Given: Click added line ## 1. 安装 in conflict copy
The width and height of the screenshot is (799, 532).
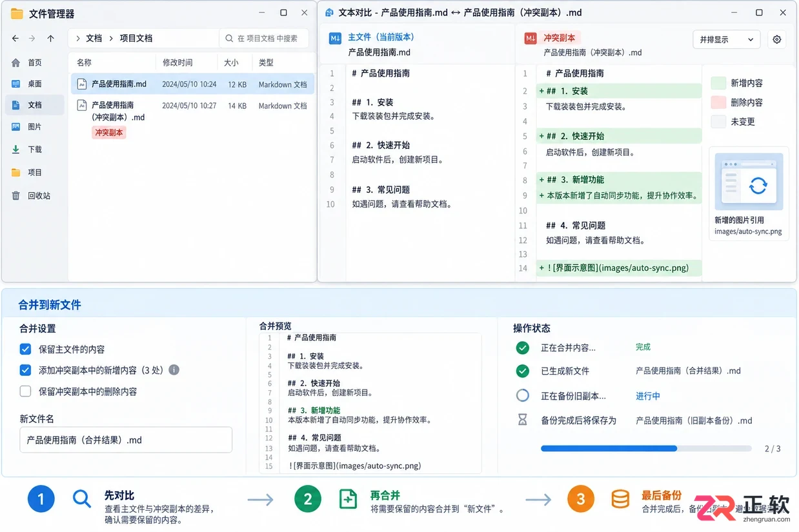Looking at the screenshot, I should tap(618, 91).
